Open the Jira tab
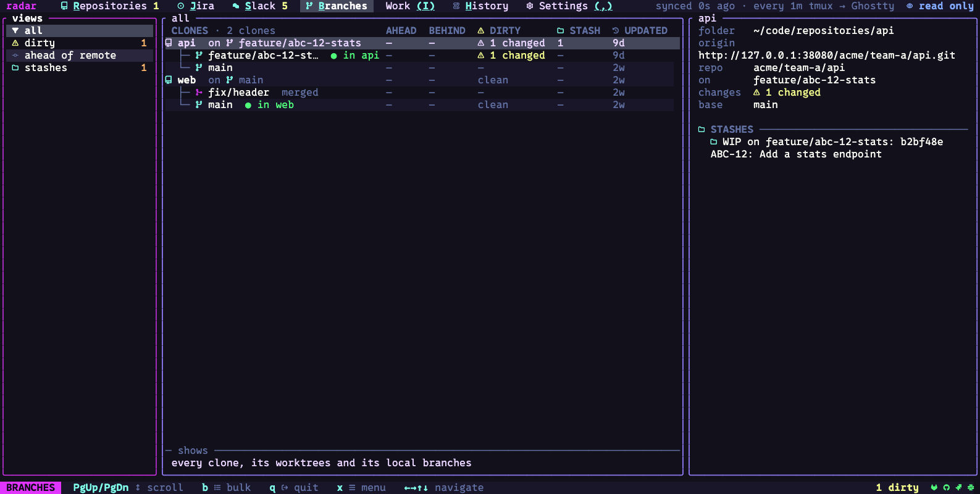This screenshot has height=494, width=980. 196,6
